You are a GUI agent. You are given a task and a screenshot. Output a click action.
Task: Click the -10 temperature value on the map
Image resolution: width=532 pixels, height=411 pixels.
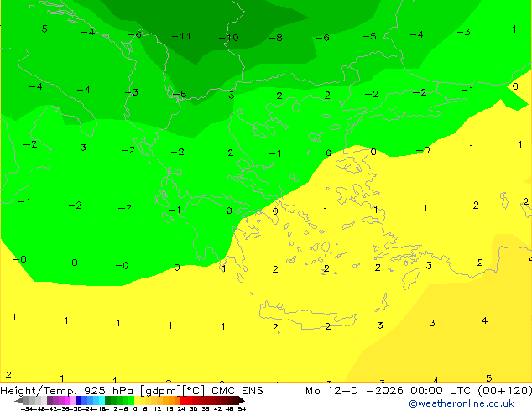coord(229,37)
